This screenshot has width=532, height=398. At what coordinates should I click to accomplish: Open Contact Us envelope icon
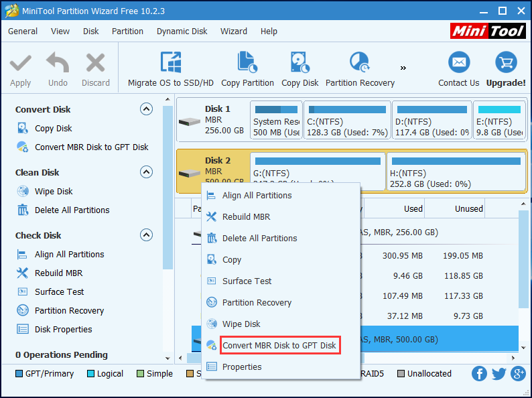pos(459,62)
